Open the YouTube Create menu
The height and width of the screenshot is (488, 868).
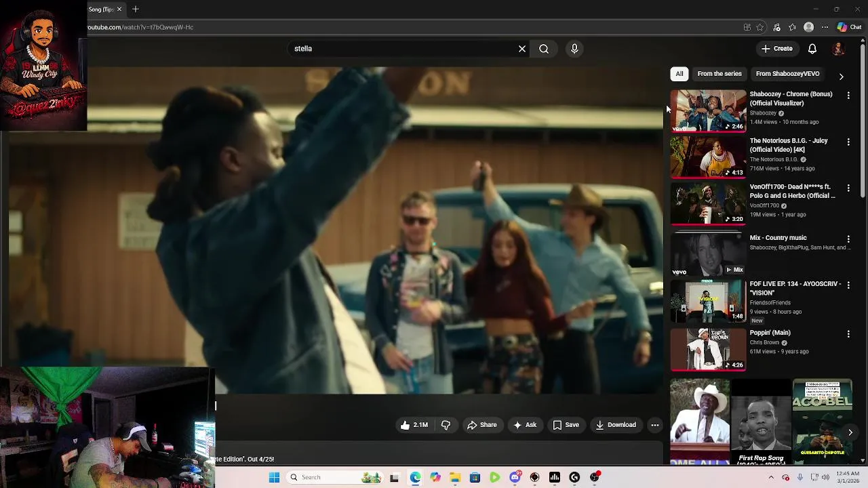coord(776,49)
